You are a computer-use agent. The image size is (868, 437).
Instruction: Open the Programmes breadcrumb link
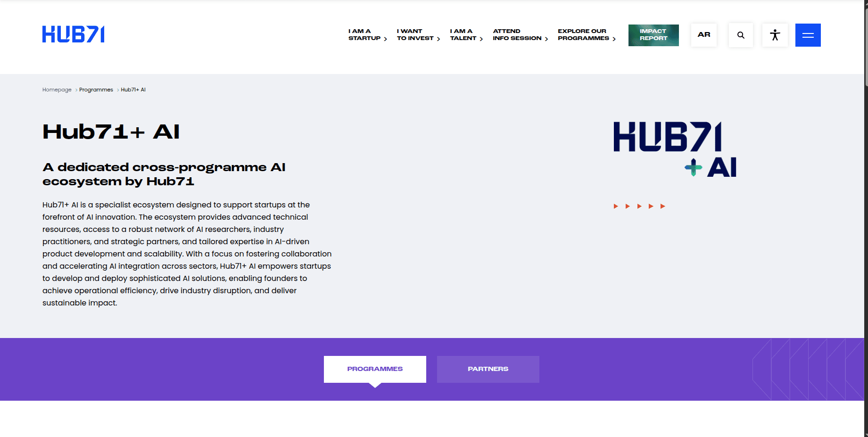point(96,90)
